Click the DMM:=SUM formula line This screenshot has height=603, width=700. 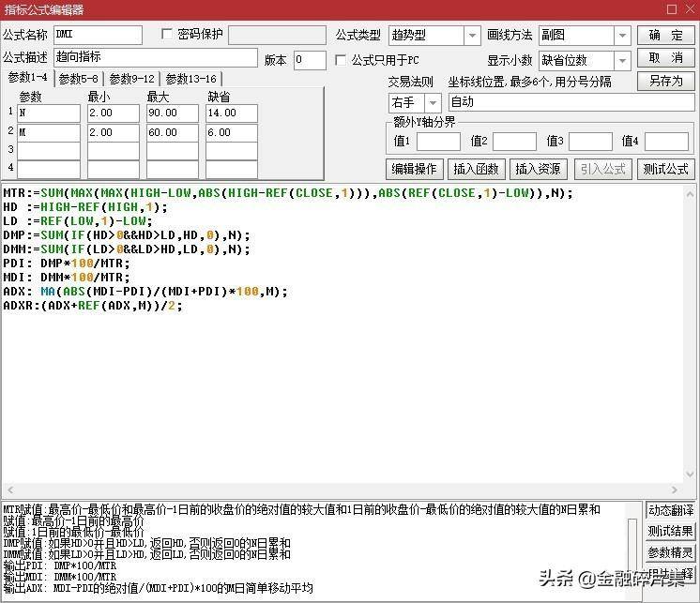pyautogui.click(x=127, y=249)
